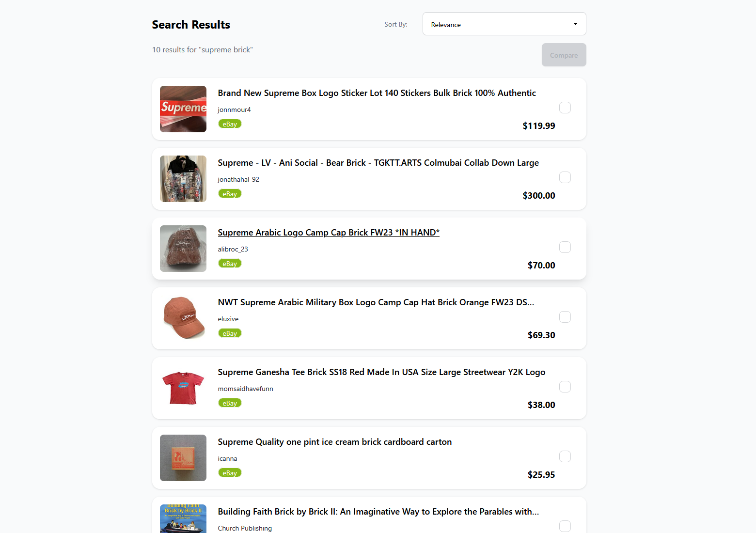Viewport: 756px width, 533px height.
Task: Open the Sort By Relevance dropdown
Action: tap(504, 24)
